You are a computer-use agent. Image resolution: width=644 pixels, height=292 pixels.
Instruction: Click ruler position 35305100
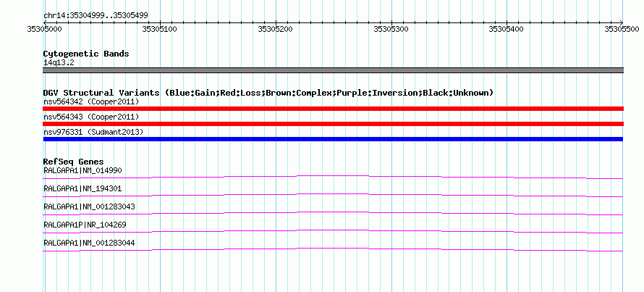click(x=159, y=29)
